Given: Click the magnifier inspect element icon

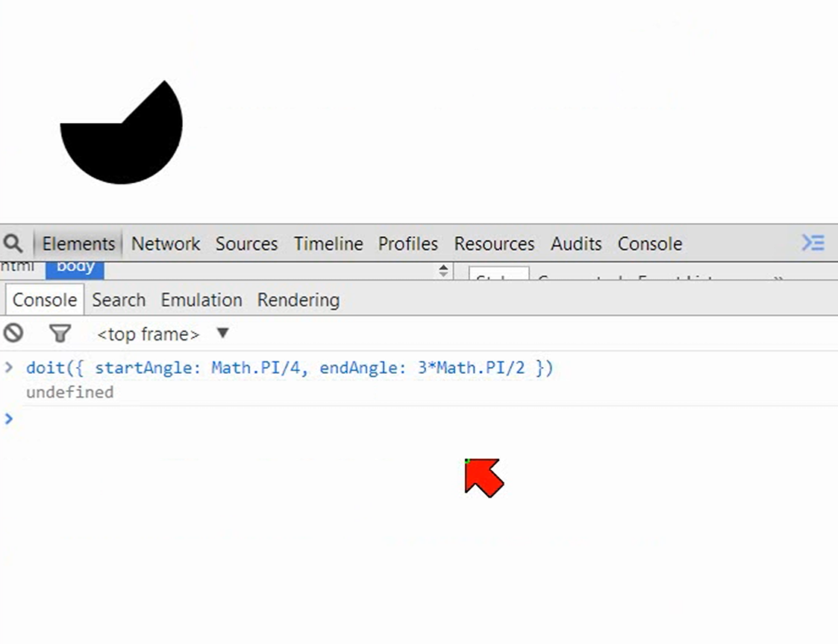Looking at the screenshot, I should [13, 244].
